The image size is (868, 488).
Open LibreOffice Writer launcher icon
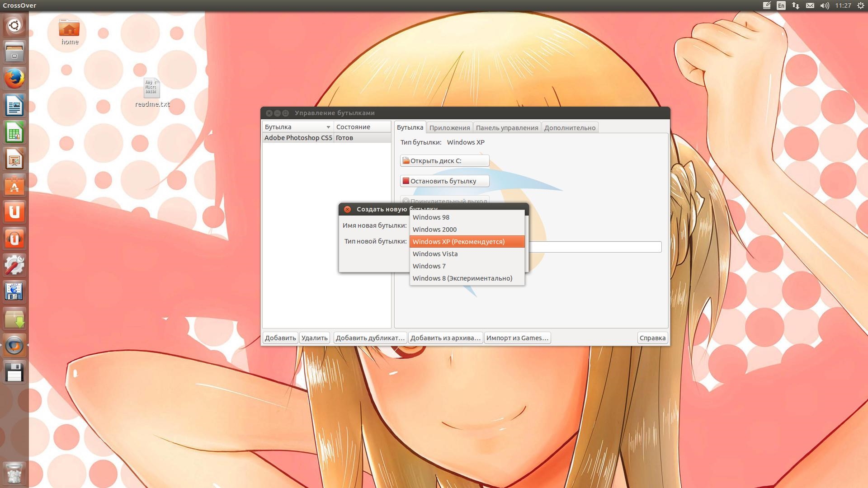[x=14, y=105]
